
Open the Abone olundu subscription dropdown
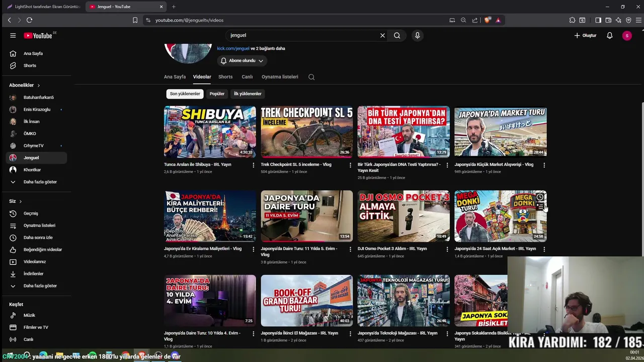(242, 60)
